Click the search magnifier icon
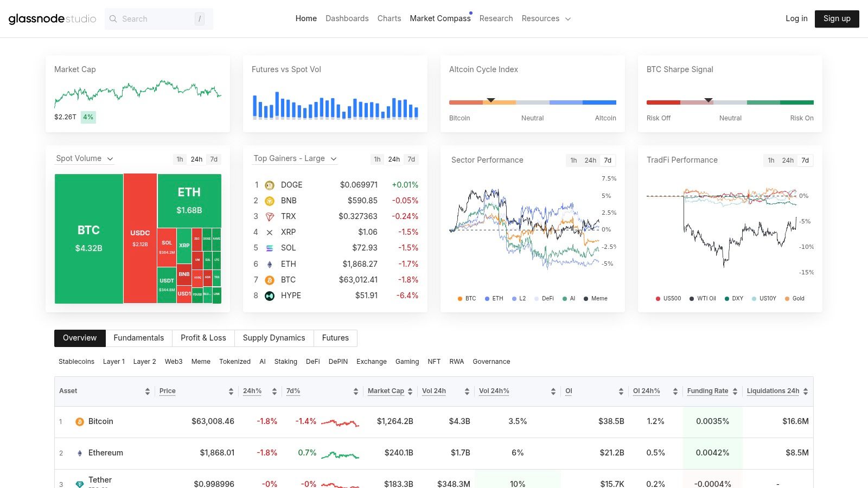 pos(113,19)
